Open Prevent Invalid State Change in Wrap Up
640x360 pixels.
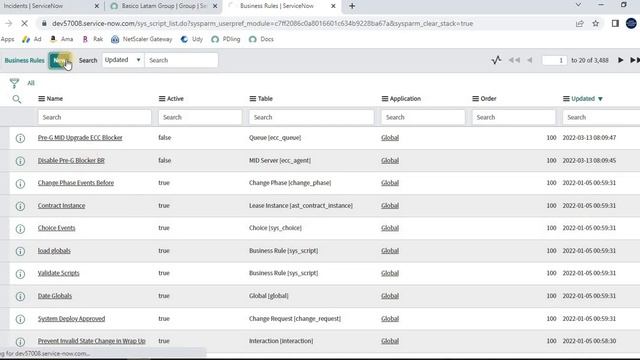[x=91, y=341]
